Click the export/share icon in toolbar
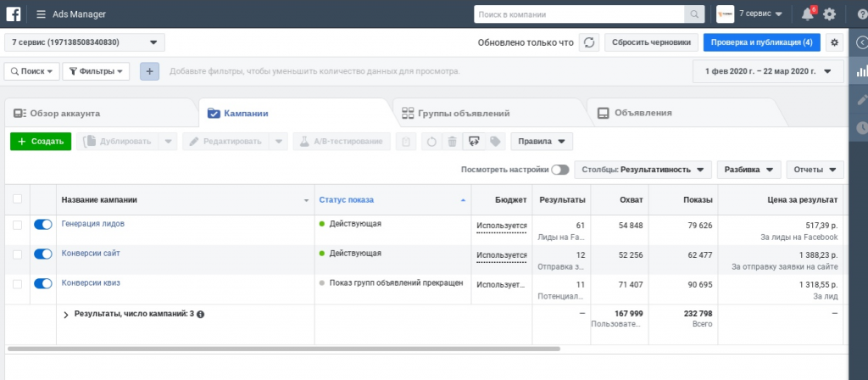This screenshot has height=380, width=868. [x=474, y=142]
